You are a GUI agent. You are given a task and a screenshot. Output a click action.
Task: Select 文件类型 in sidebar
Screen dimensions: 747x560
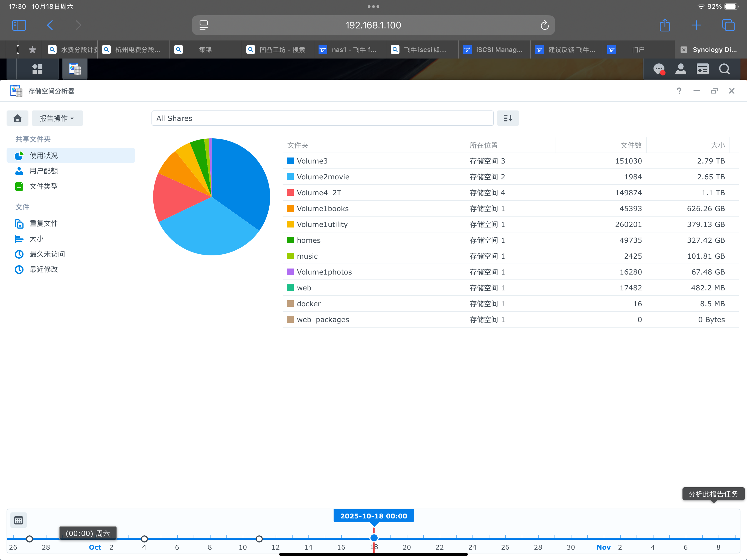point(43,186)
